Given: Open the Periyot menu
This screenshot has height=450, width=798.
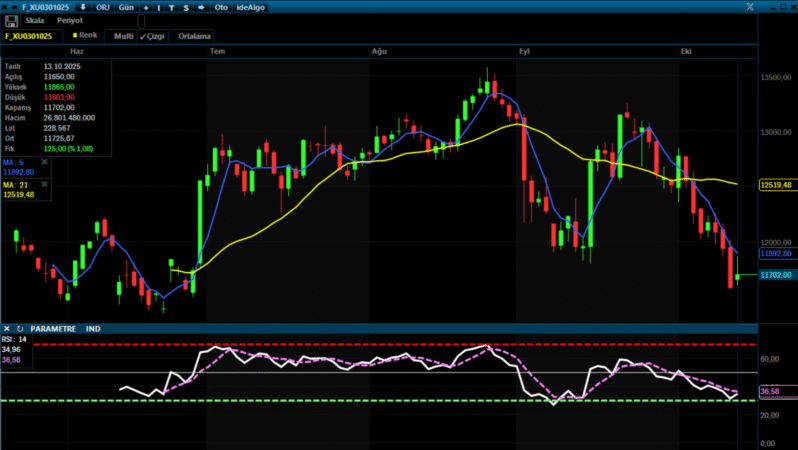Looking at the screenshot, I should (x=69, y=20).
